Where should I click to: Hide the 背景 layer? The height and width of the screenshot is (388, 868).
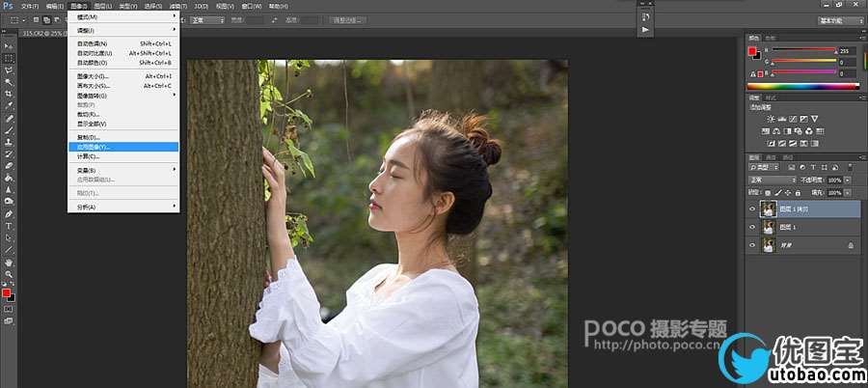751,245
